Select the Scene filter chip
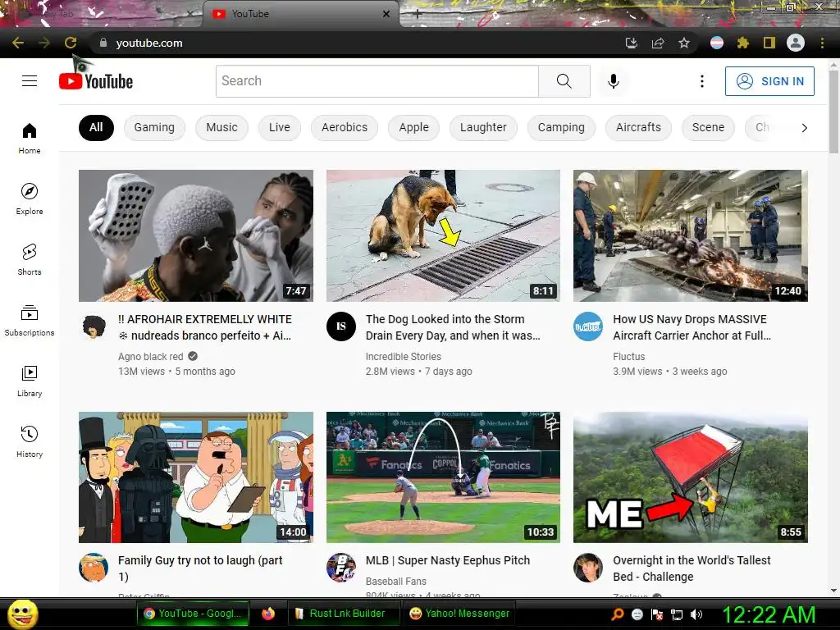This screenshot has height=630, width=840. pos(708,127)
